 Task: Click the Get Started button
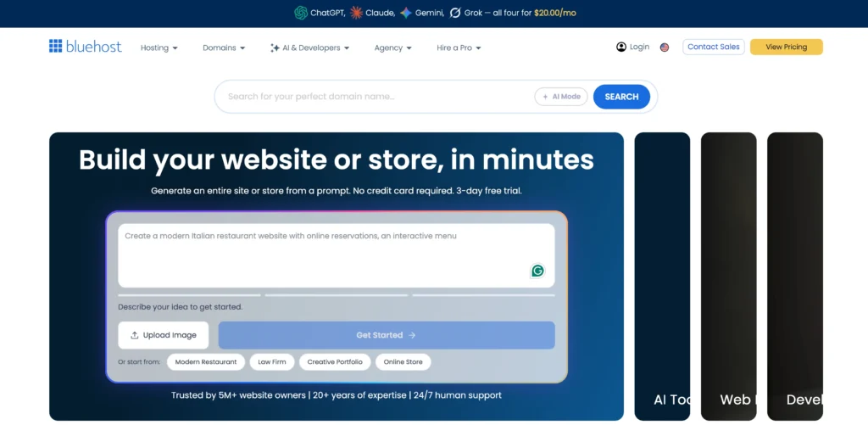(387, 335)
